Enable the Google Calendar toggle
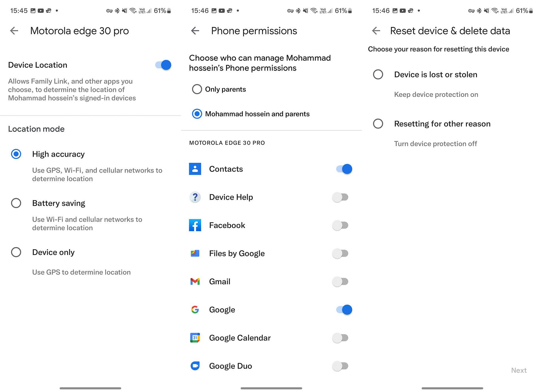The image size is (543, 392). click(340, 338)
